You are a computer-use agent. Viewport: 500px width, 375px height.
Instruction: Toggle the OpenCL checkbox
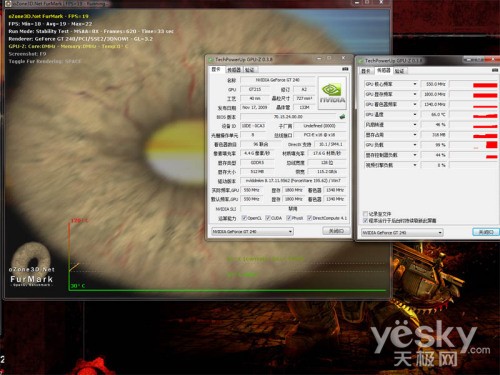(x=244, y=218)
